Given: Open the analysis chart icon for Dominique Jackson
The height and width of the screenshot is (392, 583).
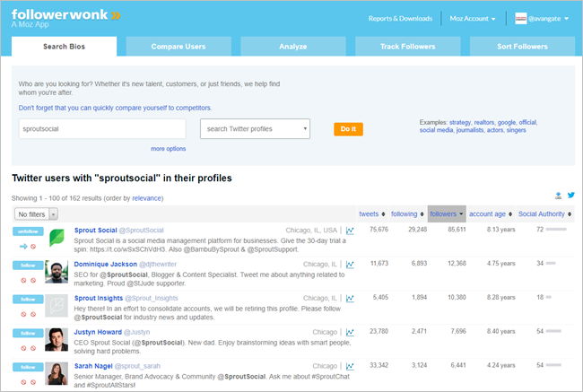Looking at the screenshot, I should point(350,265).
